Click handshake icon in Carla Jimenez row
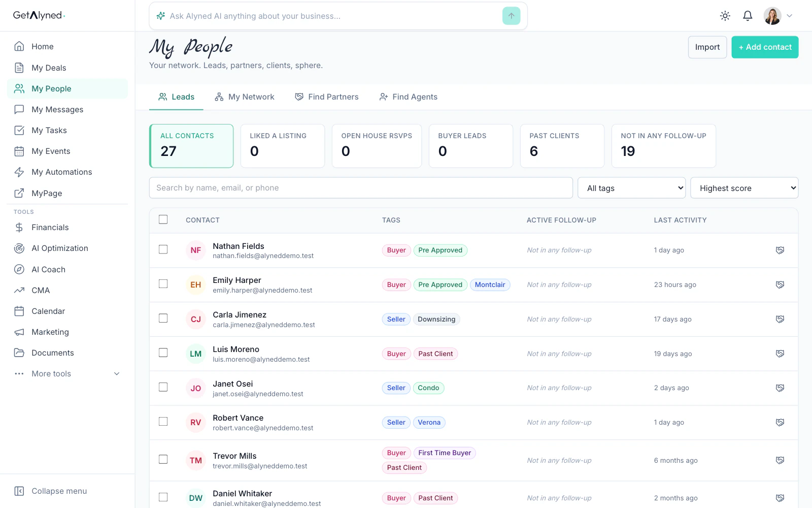The width and height of the screenshot is (812, 508). pyautogui.click(x=780, y=319)
